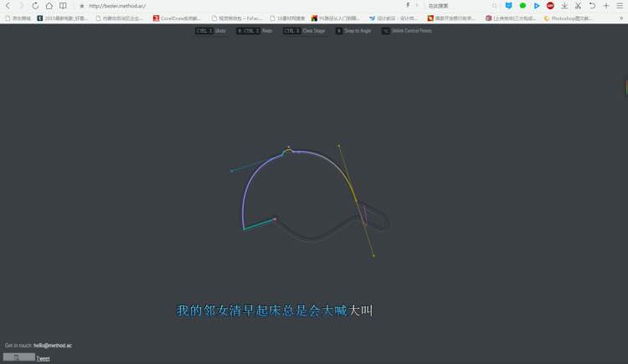
Task: Open the reading mode book icon
Action: 63,6
